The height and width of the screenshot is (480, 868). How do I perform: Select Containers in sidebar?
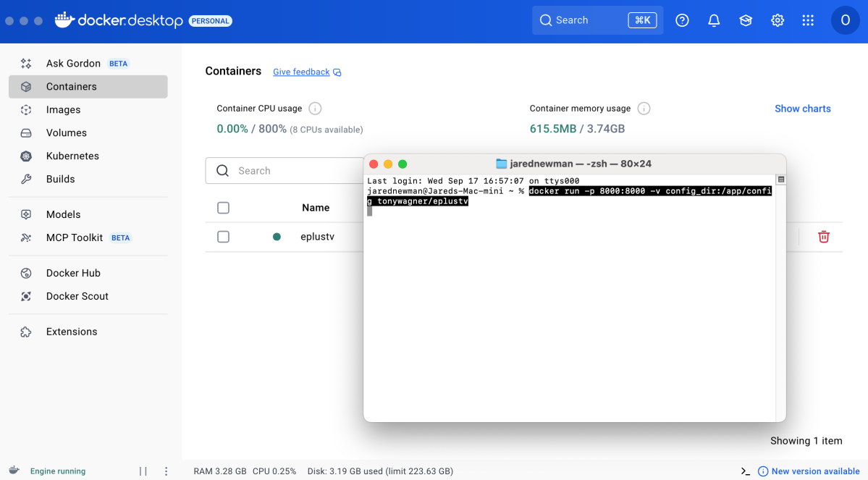point(88,86)
